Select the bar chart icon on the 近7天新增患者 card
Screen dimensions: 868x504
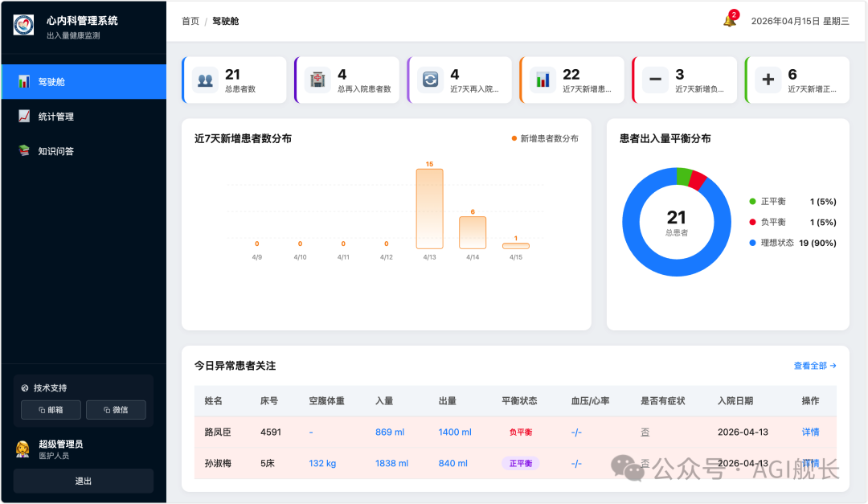click(x=543, y=80)
